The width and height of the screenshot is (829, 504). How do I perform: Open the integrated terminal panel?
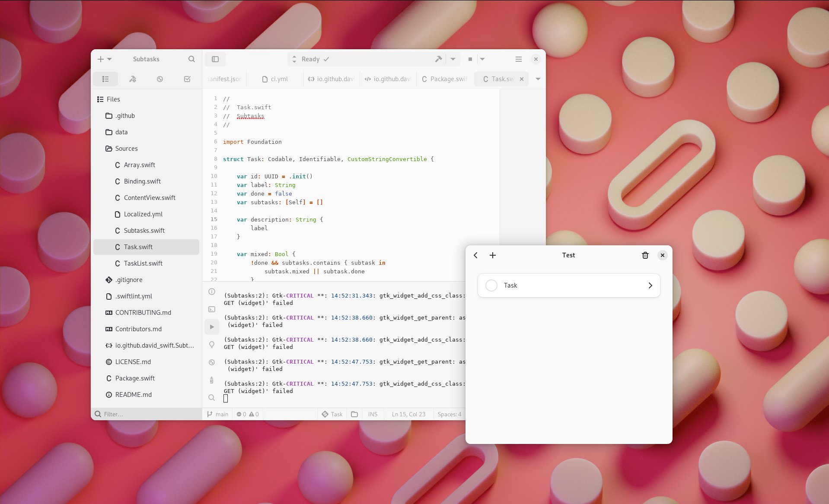(212, 309)
